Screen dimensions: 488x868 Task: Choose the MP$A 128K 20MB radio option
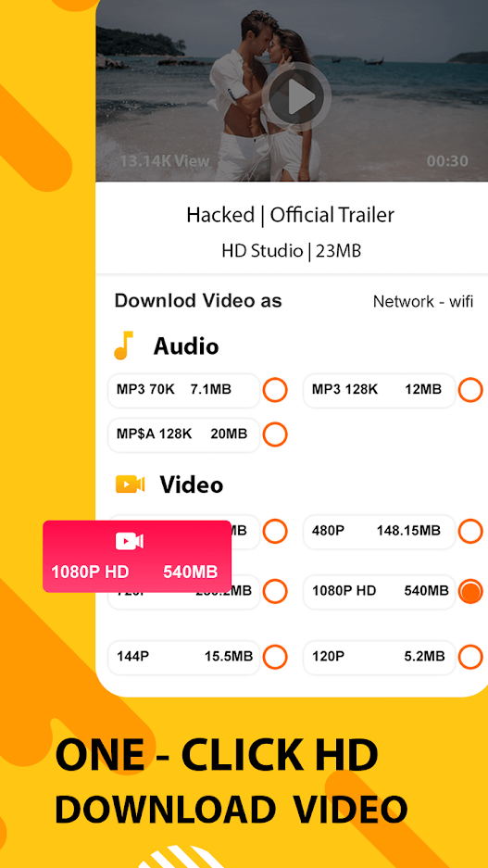pos(275,434)
